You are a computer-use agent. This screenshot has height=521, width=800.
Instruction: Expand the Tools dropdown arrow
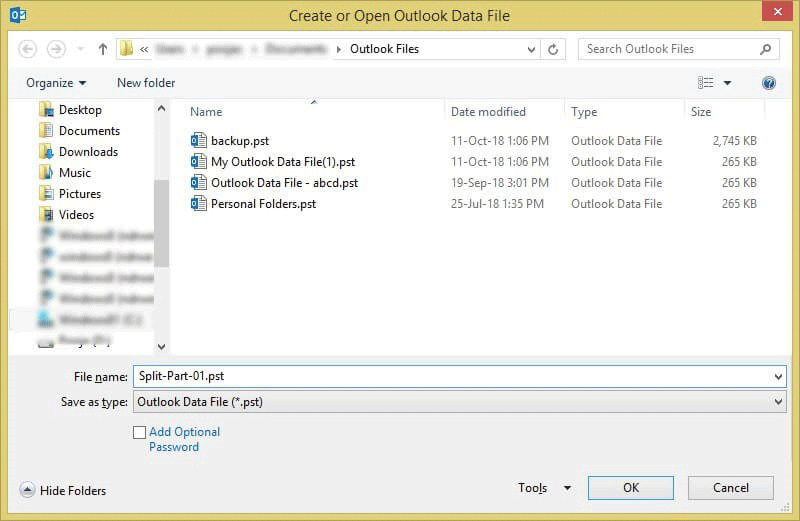tap(567, 488)
